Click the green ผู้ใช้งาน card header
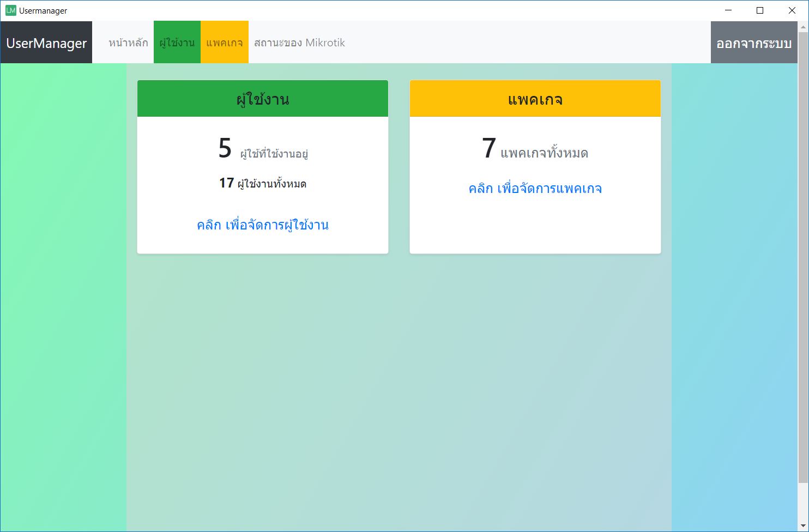The height and width of the screenshot is (532, 809). pos(263,99)
